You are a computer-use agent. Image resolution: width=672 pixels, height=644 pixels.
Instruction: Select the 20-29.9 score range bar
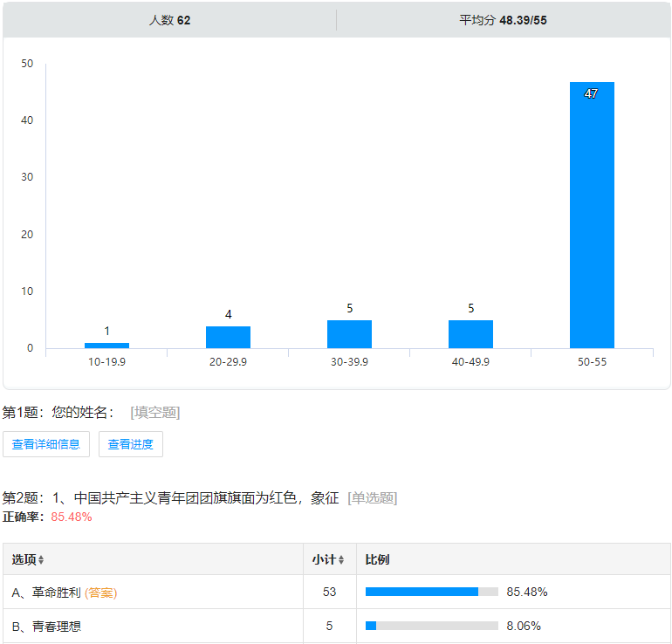click(228, 337)
